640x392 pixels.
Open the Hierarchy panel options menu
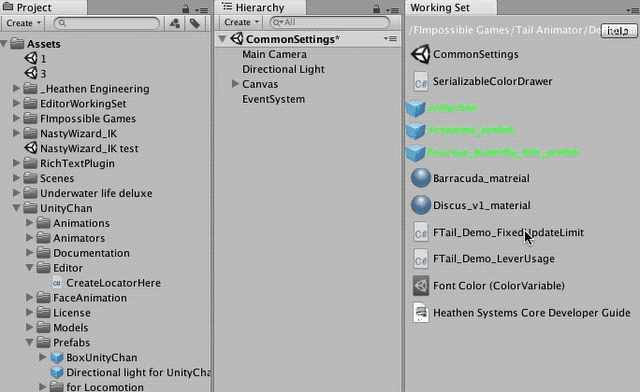pyautogui.click(x=392, y=10)
